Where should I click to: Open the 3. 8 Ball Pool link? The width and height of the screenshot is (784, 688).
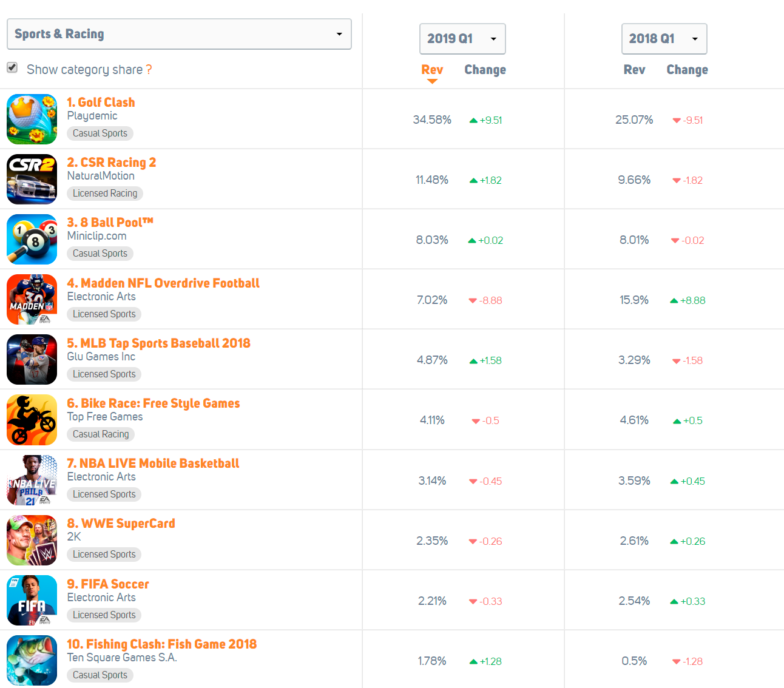110,223
